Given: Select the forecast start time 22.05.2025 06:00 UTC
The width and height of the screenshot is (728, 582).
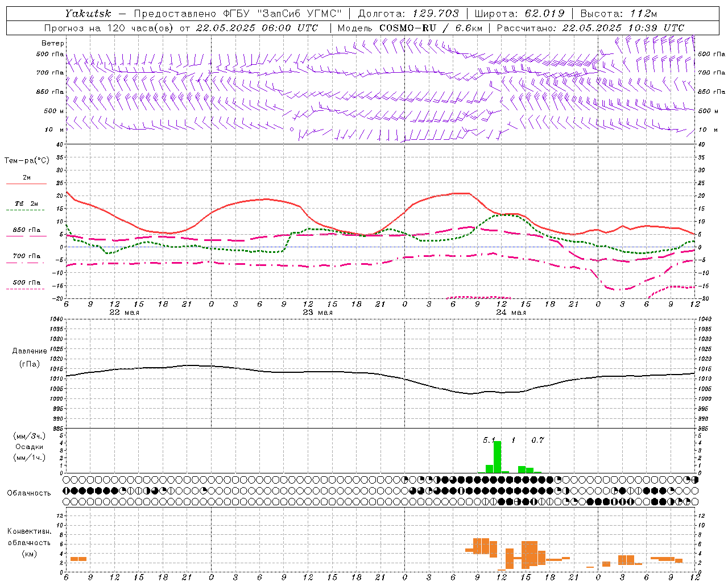Looking at the screenshot, I should (257, 28).
